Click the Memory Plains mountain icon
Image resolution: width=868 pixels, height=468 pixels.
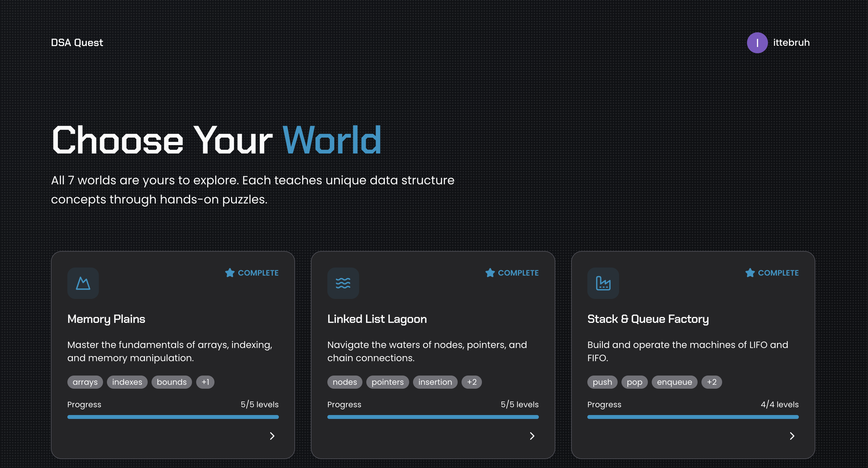83,283
